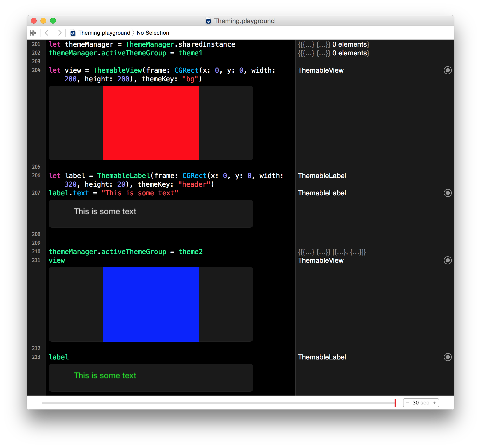Click the blue ThemableView preview square
Viewport: 481px width, 448px height.
point(151,304)
